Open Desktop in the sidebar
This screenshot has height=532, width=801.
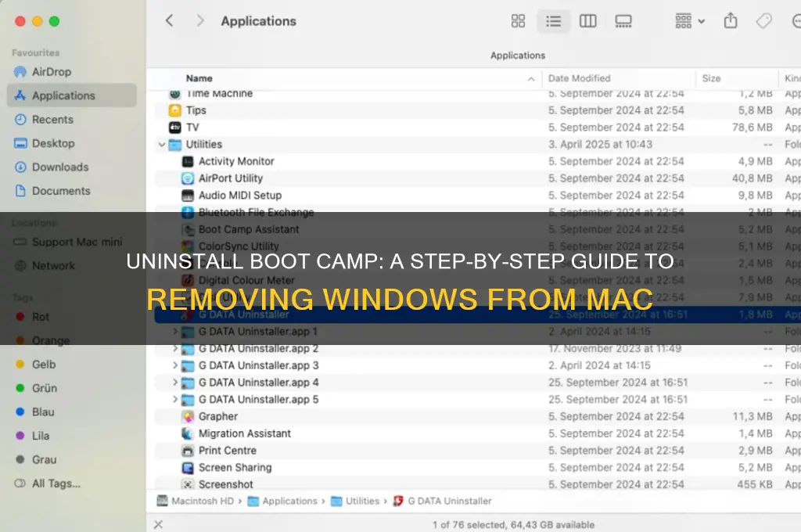45,144
